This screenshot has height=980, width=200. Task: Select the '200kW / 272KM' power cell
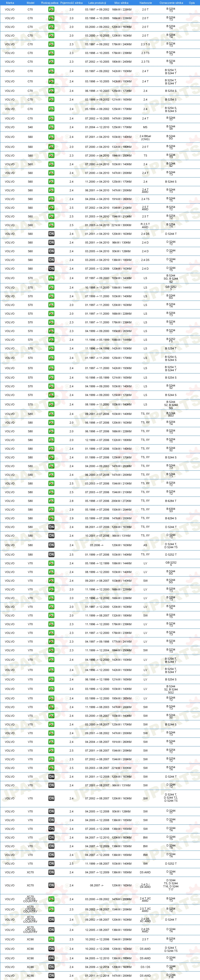coord(122,501)
